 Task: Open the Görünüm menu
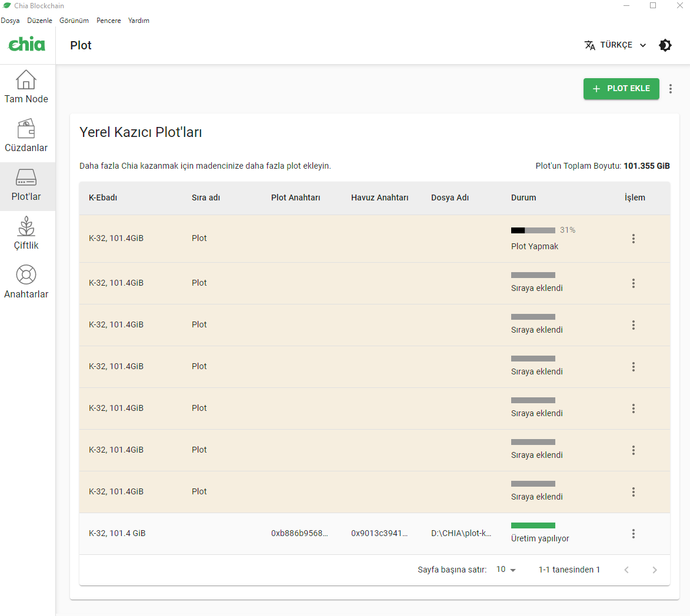click(x=74, y=21)
